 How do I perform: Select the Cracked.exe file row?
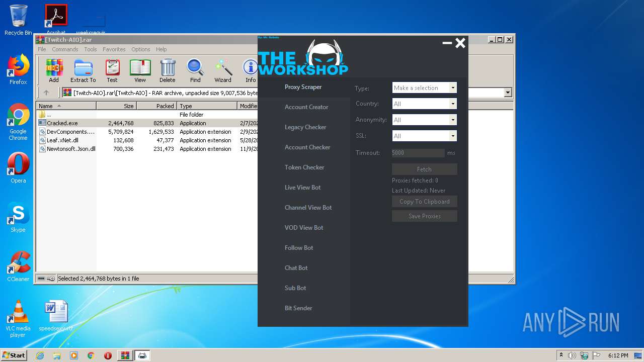coord(147,123)
